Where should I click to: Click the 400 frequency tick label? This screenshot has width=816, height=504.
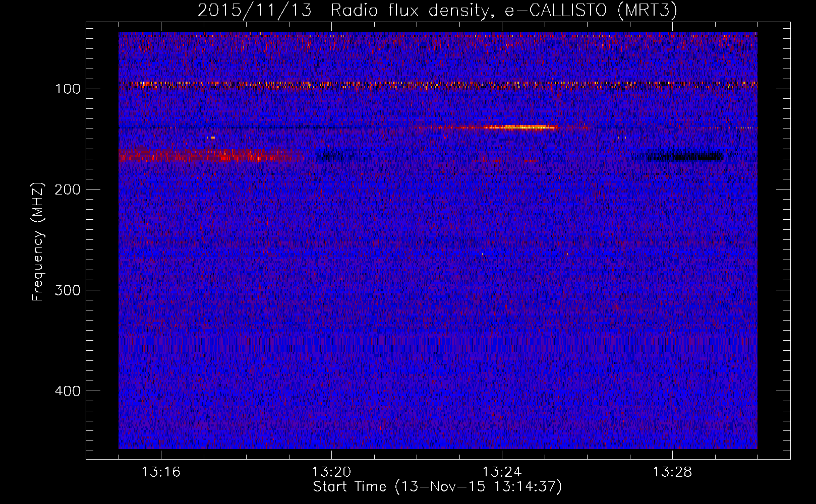click(67, 392)
